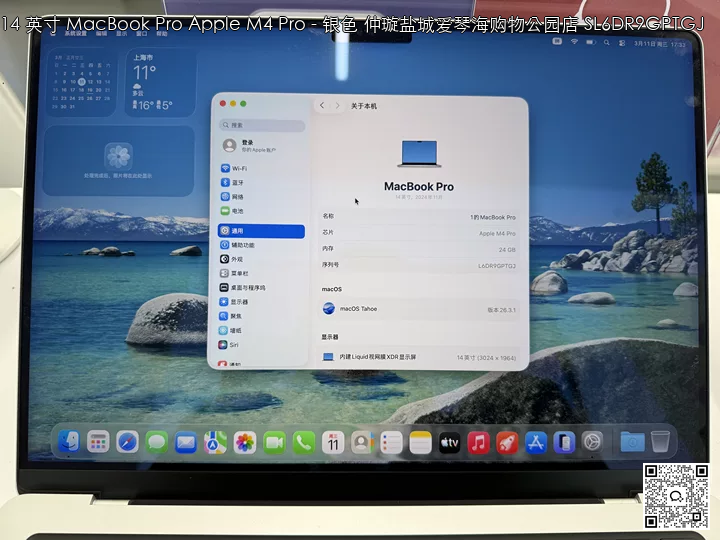The height and width of the screenshot is (540, 720).
Task: Click Sign in (登录) Apple account
Action: [x=250, y=145]
